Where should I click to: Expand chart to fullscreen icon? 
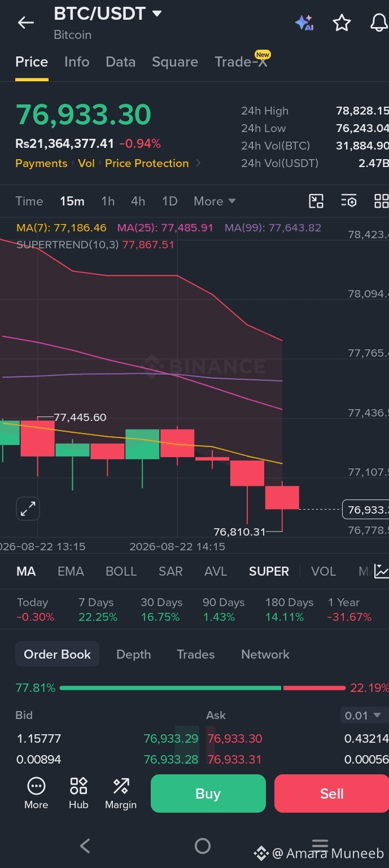coord(28,509)
